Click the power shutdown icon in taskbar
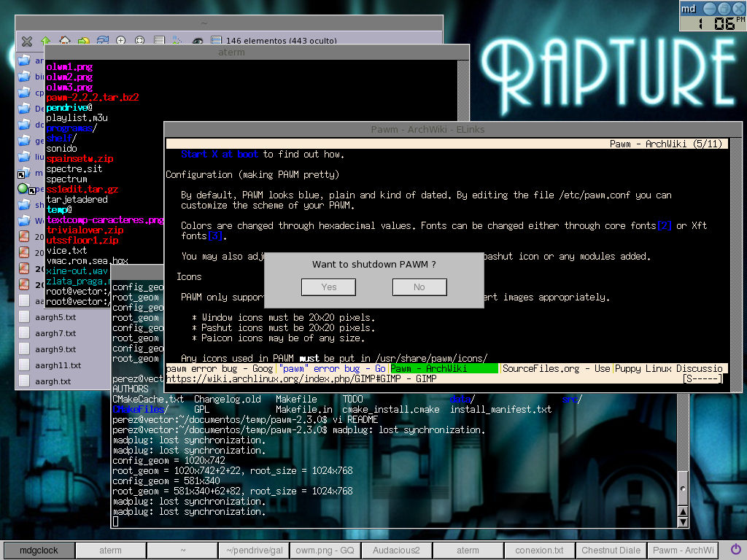Viewport: 747px width, 560px height. coord(735,550)
